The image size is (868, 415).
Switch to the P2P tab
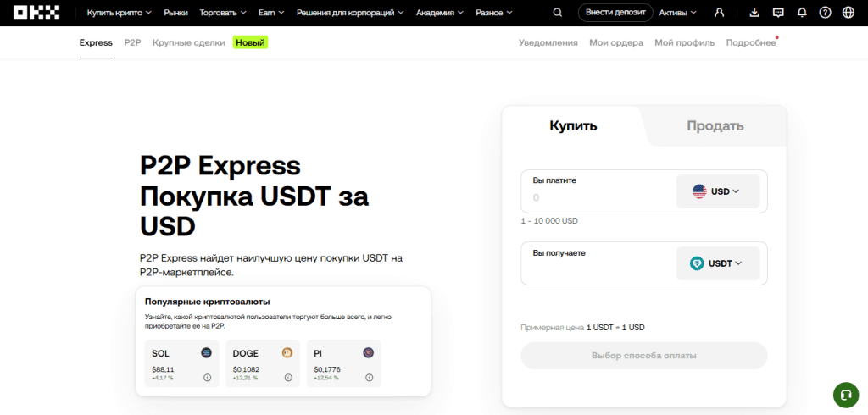click(x=133, y=42)
